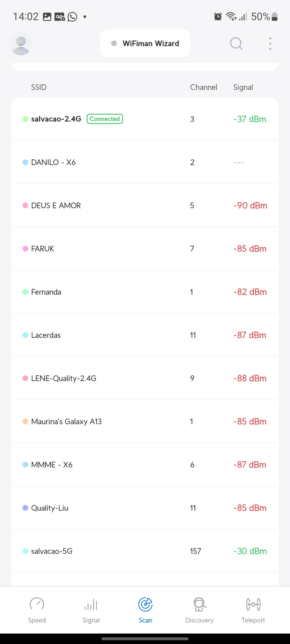Screen dimensions: 290x644
Task: Sort networks by Signal column header
Action: 243,87
